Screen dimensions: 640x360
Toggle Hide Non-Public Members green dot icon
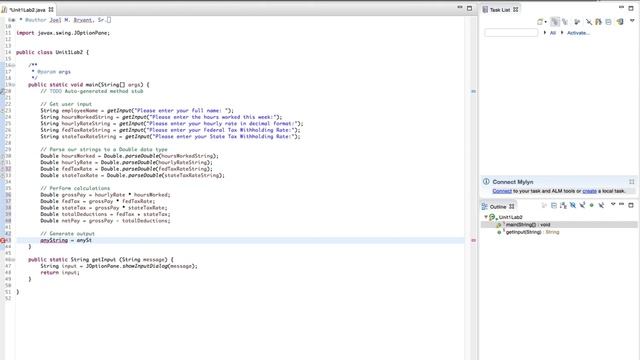pyautogui.click(x=591, y=205)
